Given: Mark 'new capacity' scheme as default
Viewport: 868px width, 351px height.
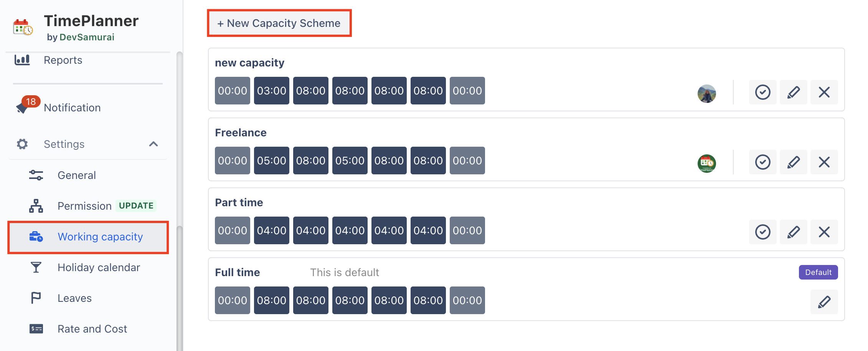Looking at the screenshot, I should 762,92.
